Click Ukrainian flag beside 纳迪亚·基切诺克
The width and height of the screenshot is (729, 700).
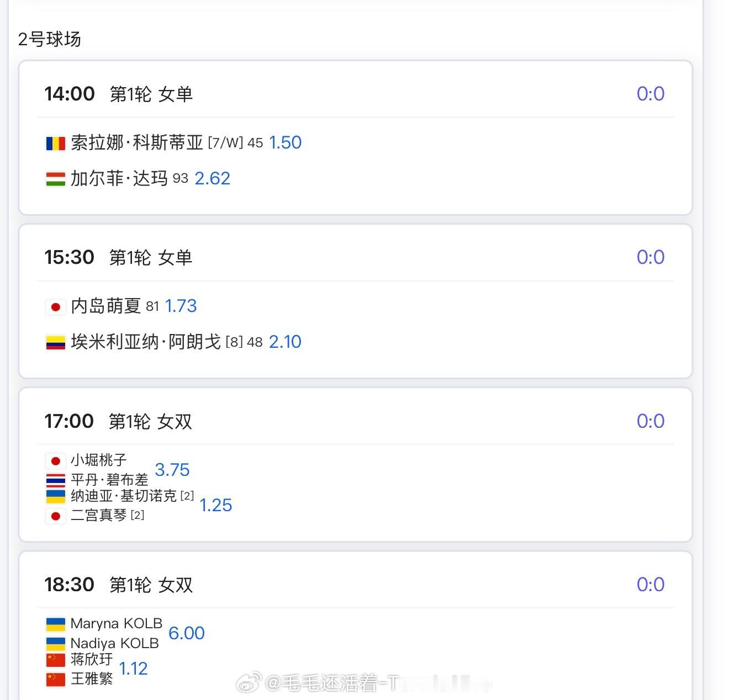coord(55,496)
